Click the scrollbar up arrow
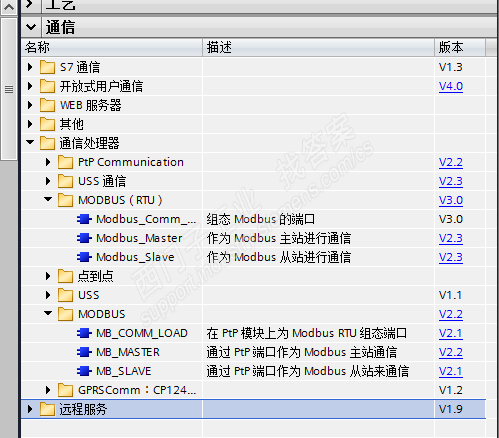 pos(9,7)
